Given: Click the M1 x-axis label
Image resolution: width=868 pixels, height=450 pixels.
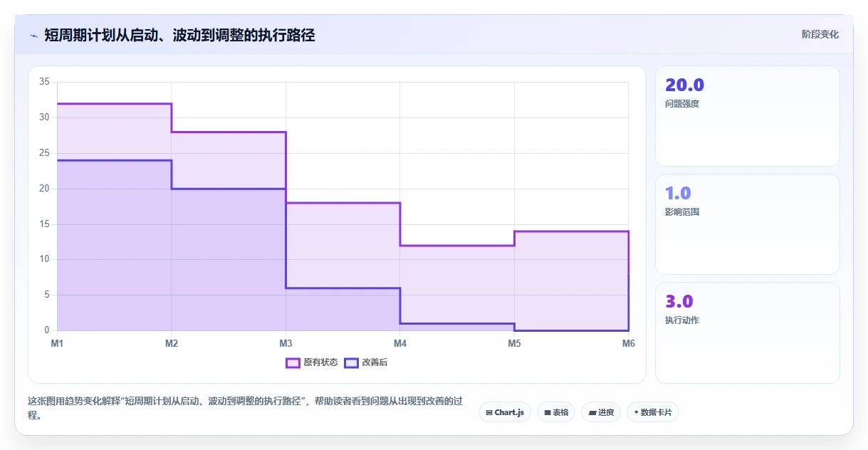Looking at the screenshot, I should click(57, 343).
